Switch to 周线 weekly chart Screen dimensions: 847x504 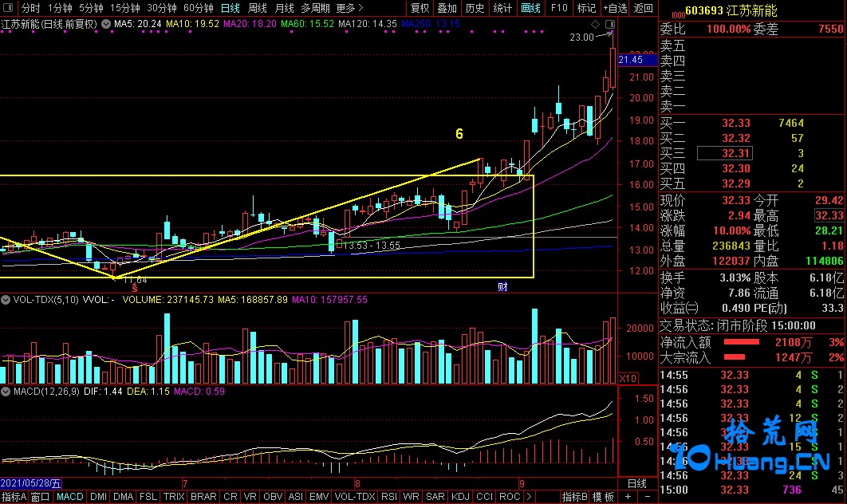257,8
